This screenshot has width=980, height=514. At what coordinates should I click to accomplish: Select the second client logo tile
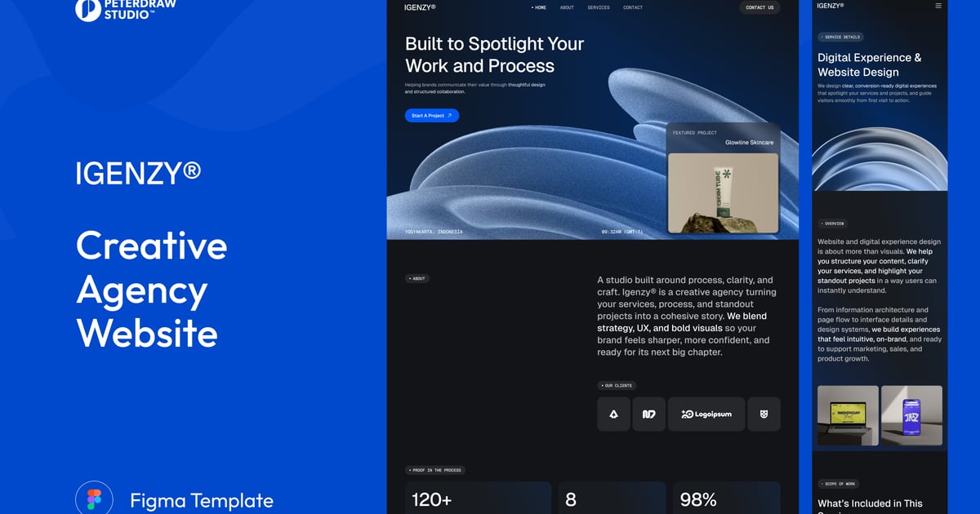(x=648, y=414)
